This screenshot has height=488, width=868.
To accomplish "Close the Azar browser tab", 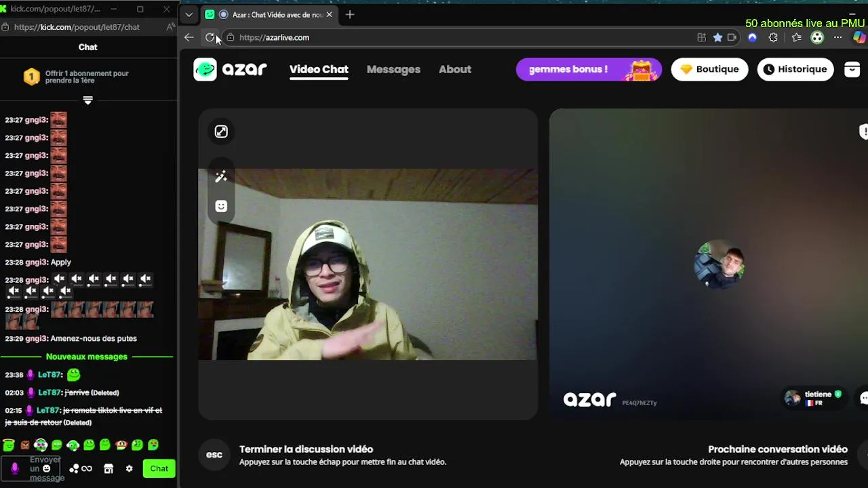I will 329,14.
